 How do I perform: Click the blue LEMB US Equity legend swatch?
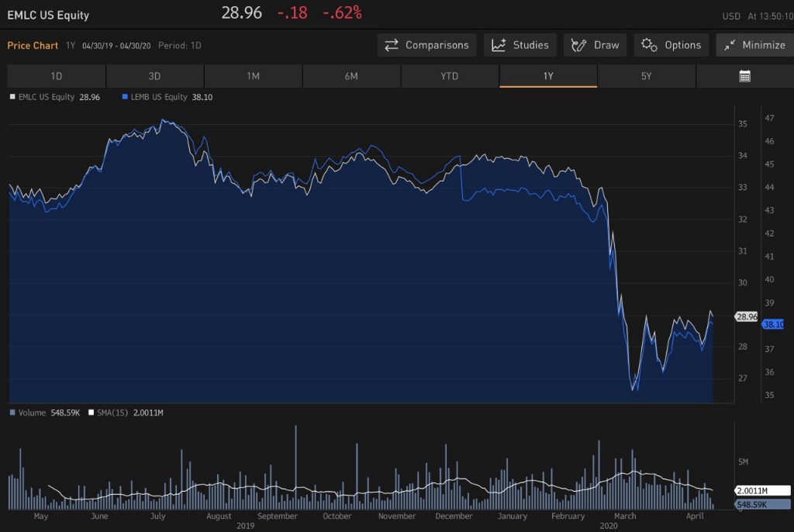[x=125, y=97]
